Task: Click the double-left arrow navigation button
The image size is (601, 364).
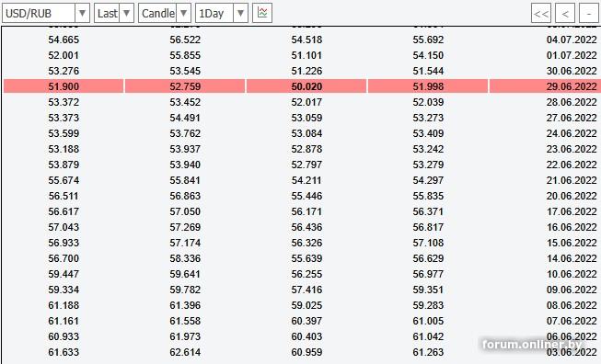Action: click(x=541, y=14)
